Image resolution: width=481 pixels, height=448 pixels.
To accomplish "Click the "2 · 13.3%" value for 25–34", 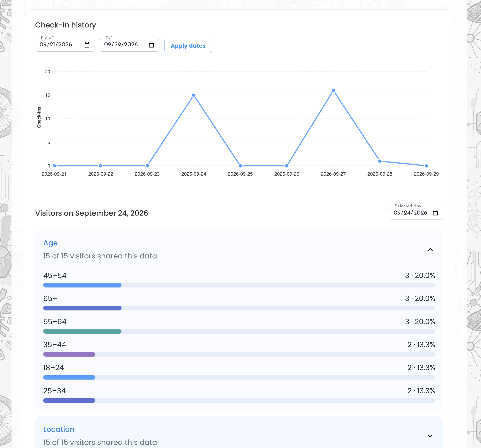I will coord(421,391).
